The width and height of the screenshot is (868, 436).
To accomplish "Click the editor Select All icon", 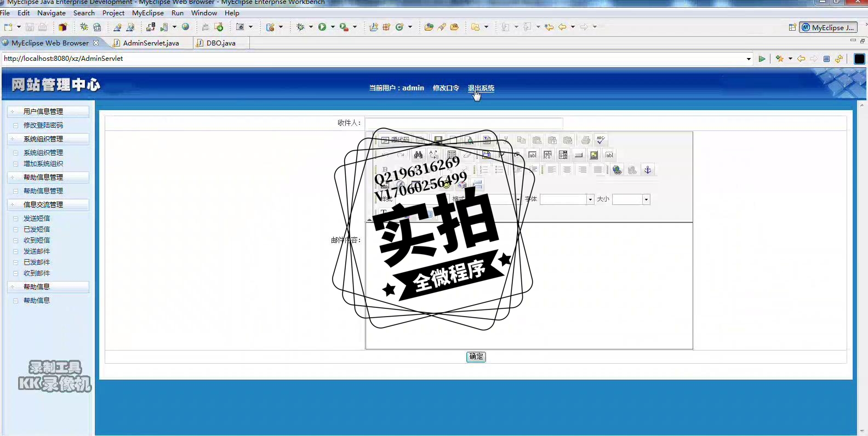I will coord(452,155).
